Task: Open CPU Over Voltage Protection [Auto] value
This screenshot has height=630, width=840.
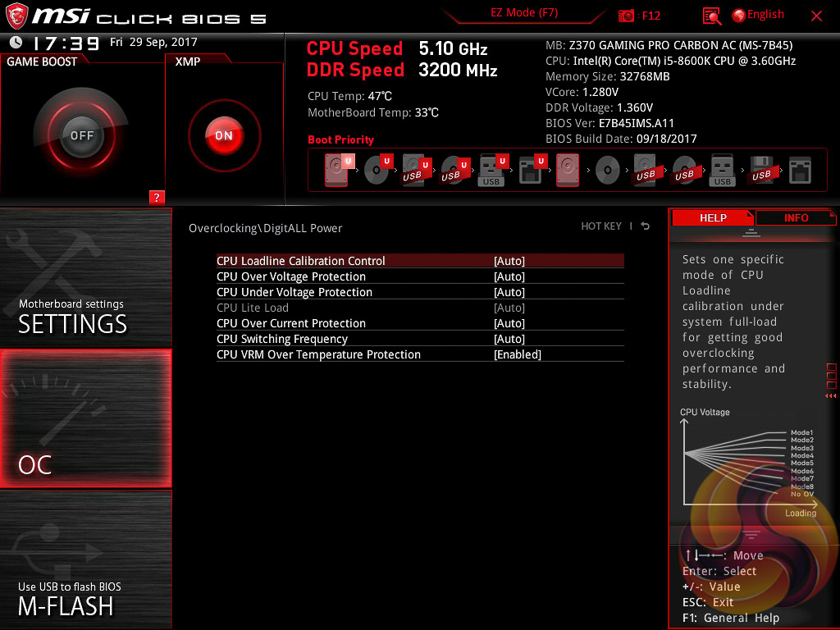Action: (509, 276)
